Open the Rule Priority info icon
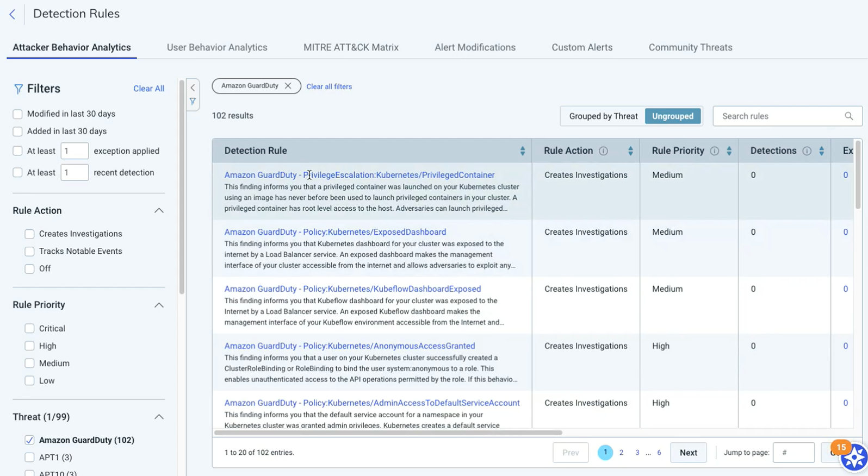The image size is (868, 476). point(714,151)
